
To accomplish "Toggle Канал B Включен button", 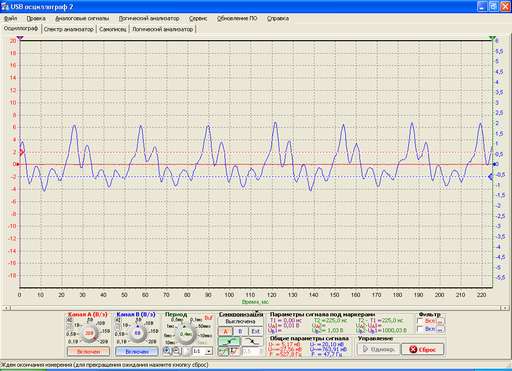I will point(137,351).
